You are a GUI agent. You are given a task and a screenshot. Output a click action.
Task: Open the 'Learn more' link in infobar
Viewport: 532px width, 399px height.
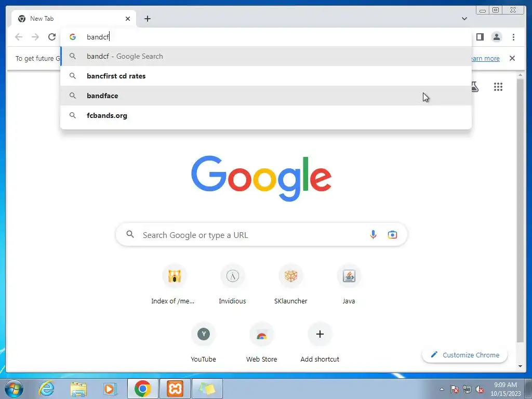[486, 58]
